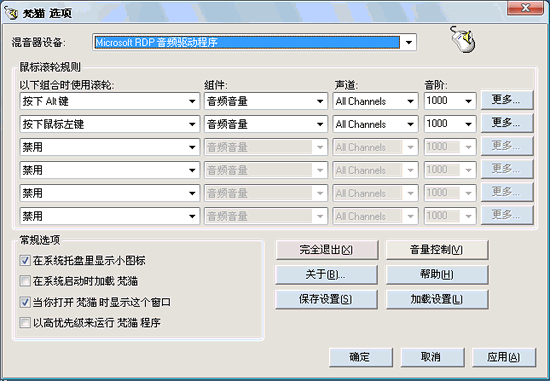
Task: Expand the first 禁用 rule dropdown (third row)
Action: click(110, 147)
